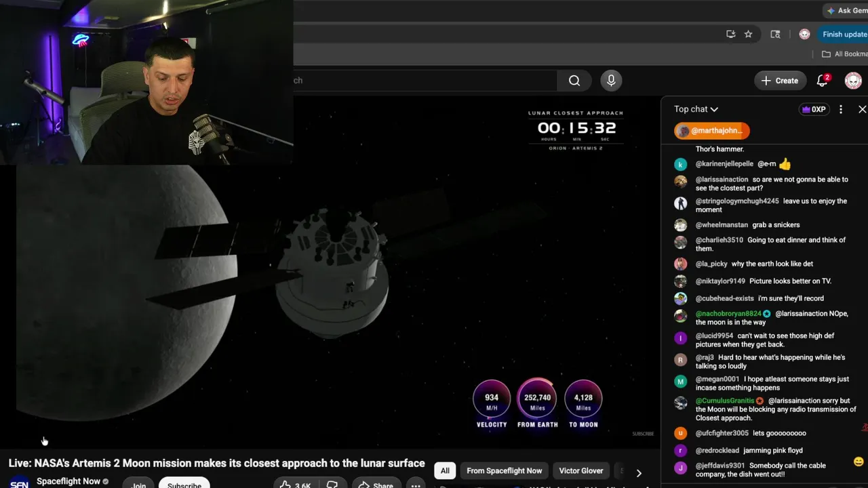The image size is (868, 488).
Task: Click inside the YouTube search field
Action: click(x=425, y=81)
